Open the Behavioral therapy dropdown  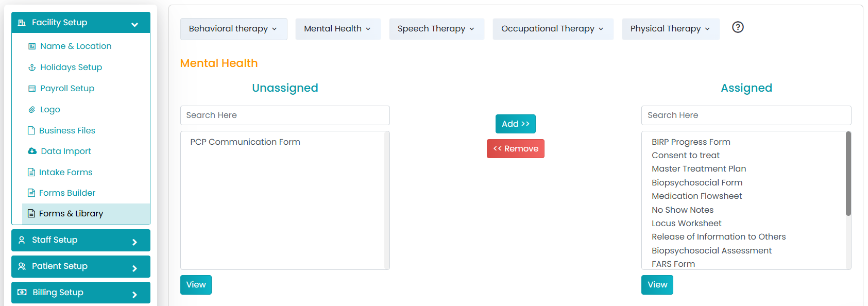coord(233,29)
